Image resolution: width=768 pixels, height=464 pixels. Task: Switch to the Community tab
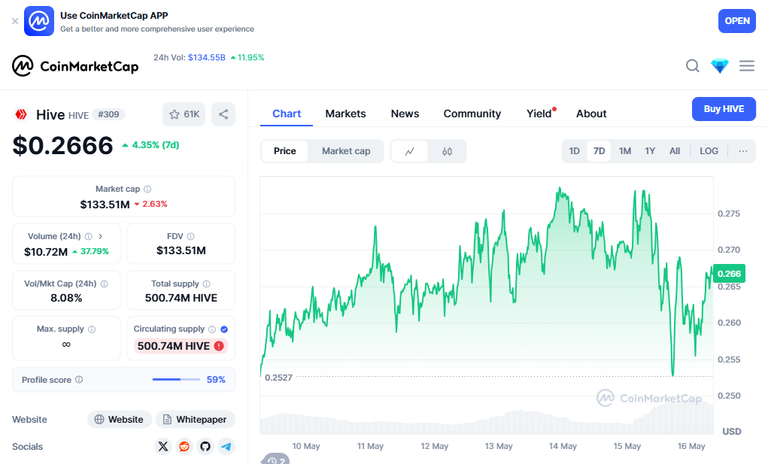pos(472,114)
